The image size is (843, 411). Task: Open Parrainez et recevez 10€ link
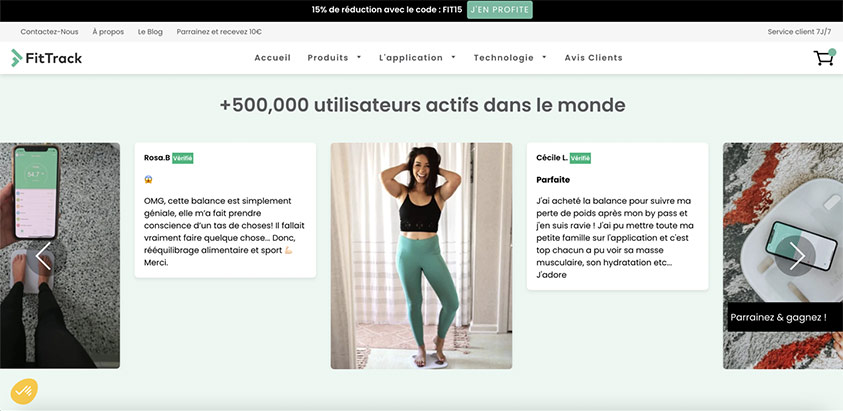[x=219, y=32]
